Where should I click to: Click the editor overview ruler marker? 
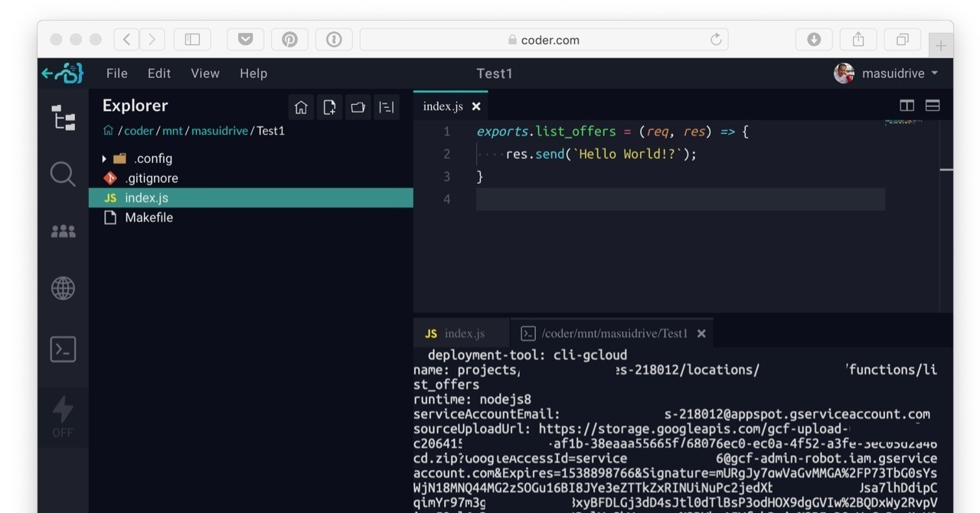946,169
